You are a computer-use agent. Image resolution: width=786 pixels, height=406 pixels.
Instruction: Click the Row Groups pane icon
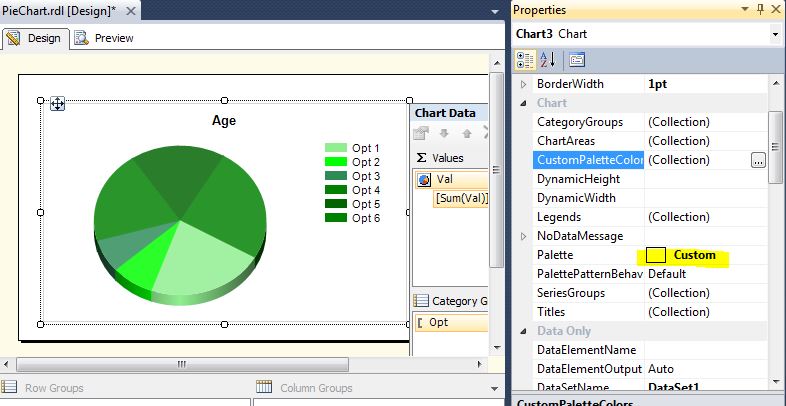[10, 387]
